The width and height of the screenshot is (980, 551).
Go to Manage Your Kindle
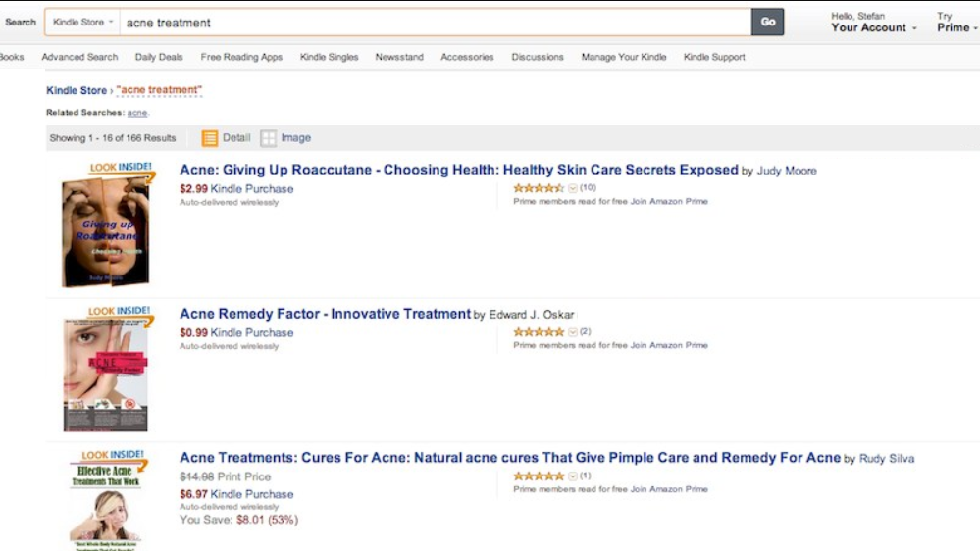623,57
